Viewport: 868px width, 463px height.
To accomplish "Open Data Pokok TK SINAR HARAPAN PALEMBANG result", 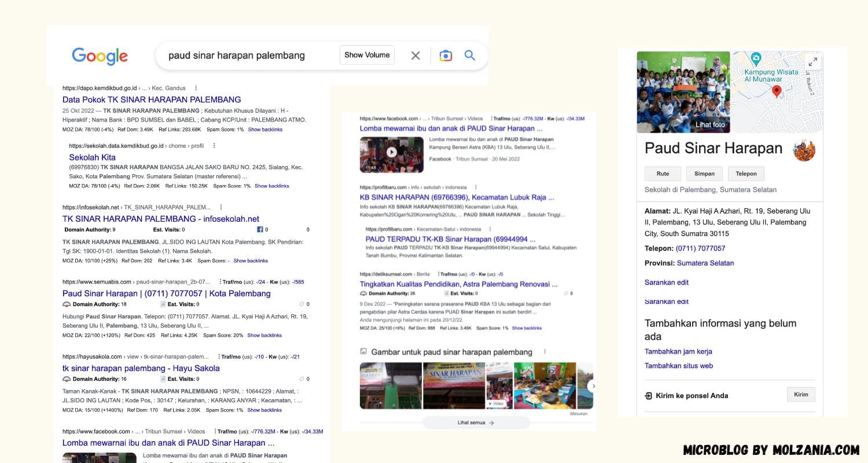I will 152,100.
